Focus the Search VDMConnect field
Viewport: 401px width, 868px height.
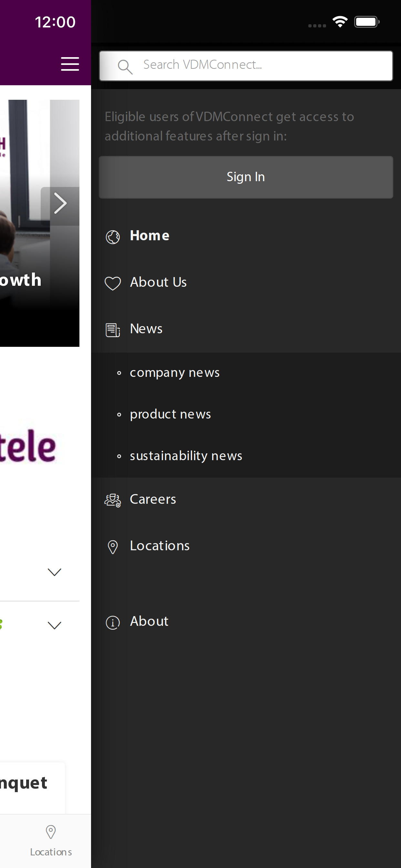pos(246,66)
